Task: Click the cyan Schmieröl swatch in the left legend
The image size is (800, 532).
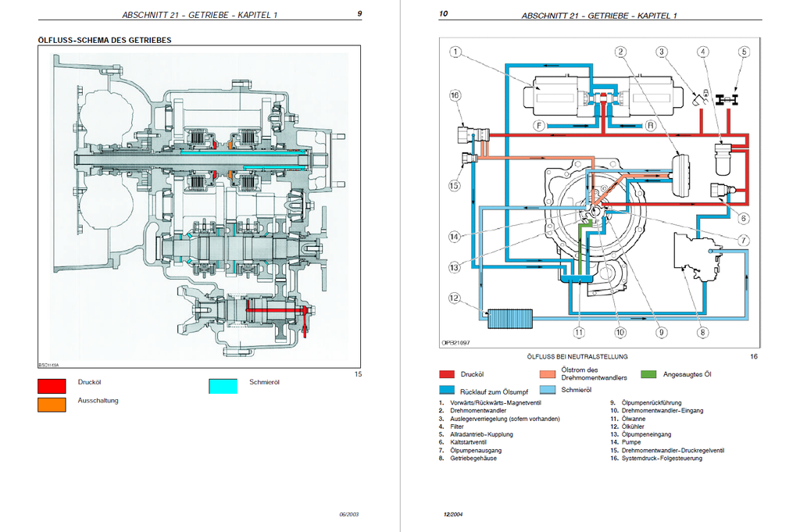Action: (223, 386)
